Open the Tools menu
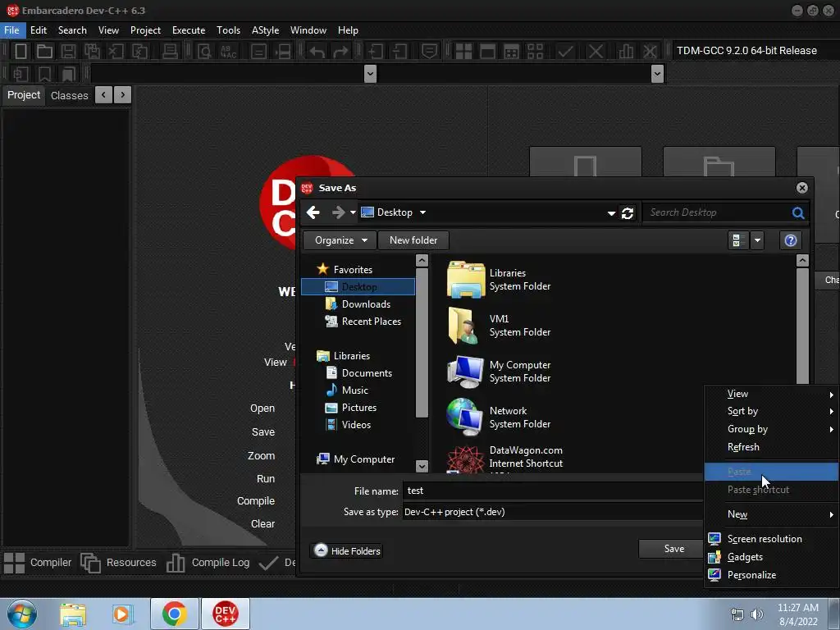840x630 pixels. pyautogui.click(x=228, y=30)
